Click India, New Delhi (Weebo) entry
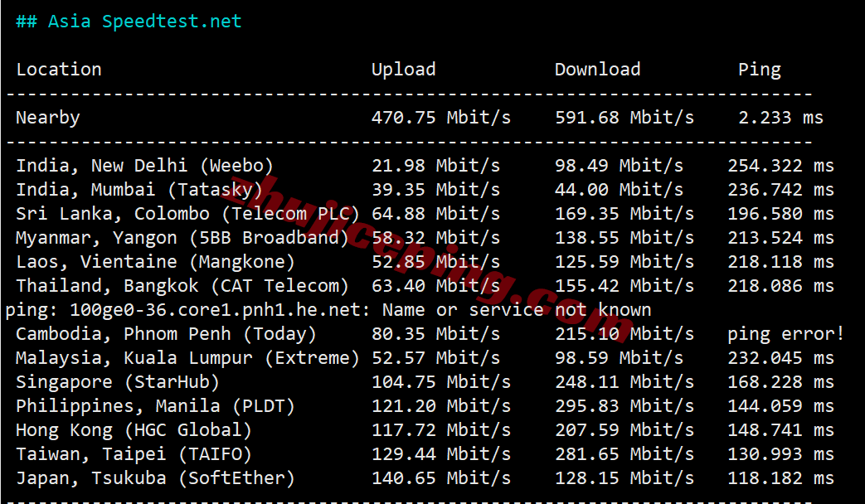 [x=144, y=166]
